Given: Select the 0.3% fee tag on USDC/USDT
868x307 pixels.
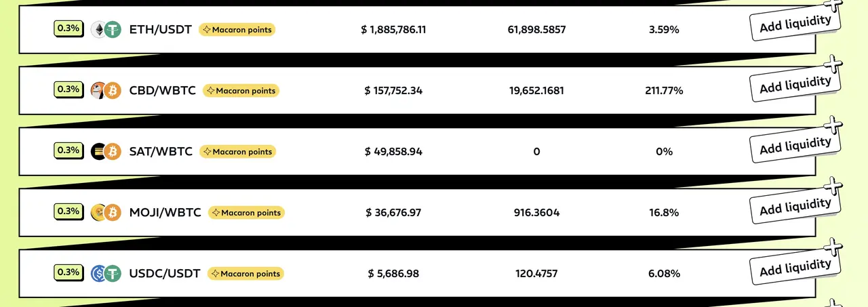Looking at the screenshot, I should (68, 272).
